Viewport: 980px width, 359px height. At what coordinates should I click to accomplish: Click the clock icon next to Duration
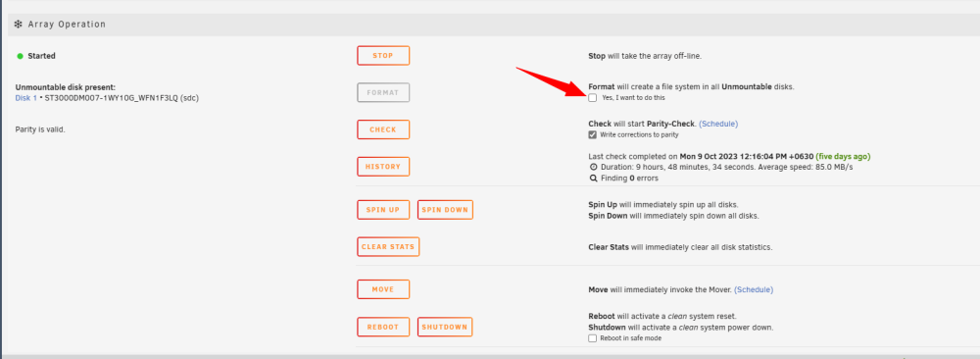coord(593,168)
